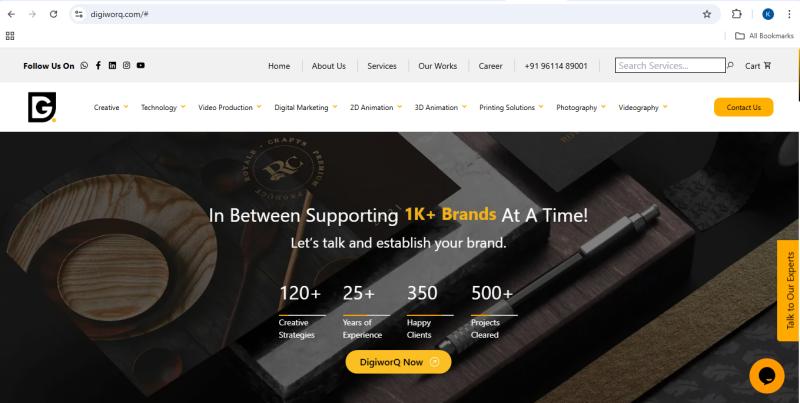Open the Our Works menu item
Viewport: 800px width, 403px height.
pyautogui.click(x=438, y=66)
